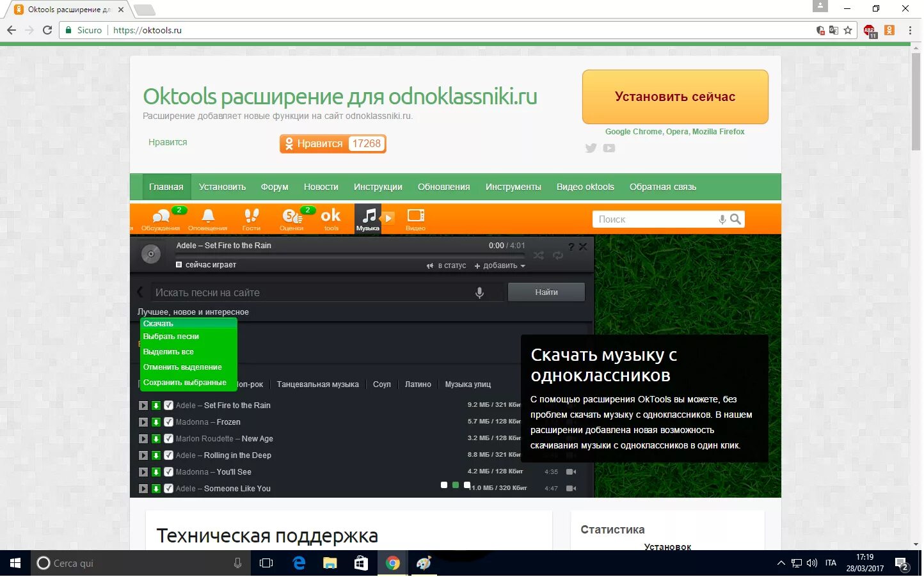Image resolution: width=924 pixels, height=577 pixels.
Task: Open the Главная navigation tab
Action: coord(166,187)
